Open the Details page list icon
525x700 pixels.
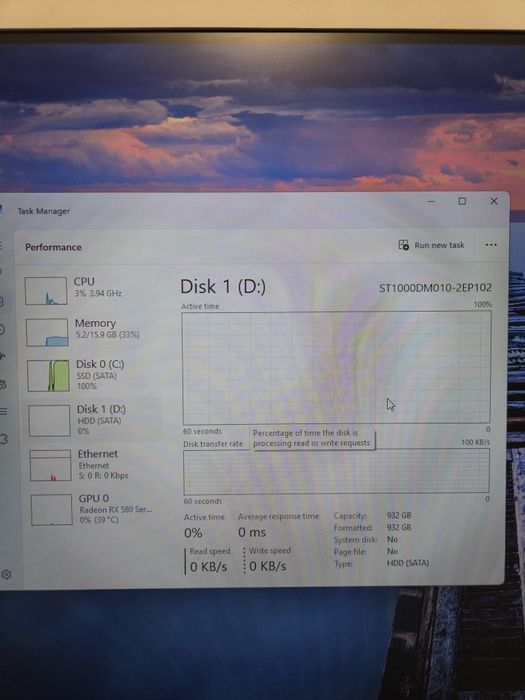tap(3, 411)
